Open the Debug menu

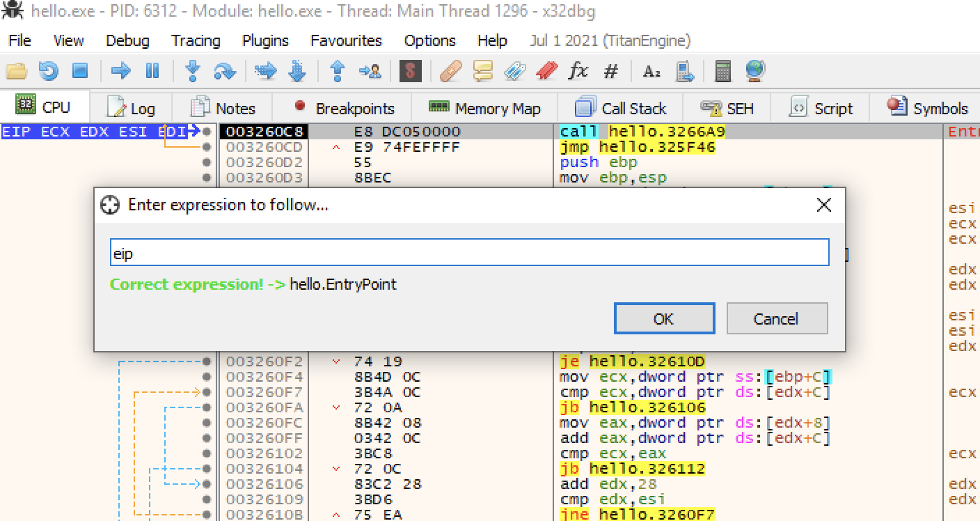click(x=127, y=40)
